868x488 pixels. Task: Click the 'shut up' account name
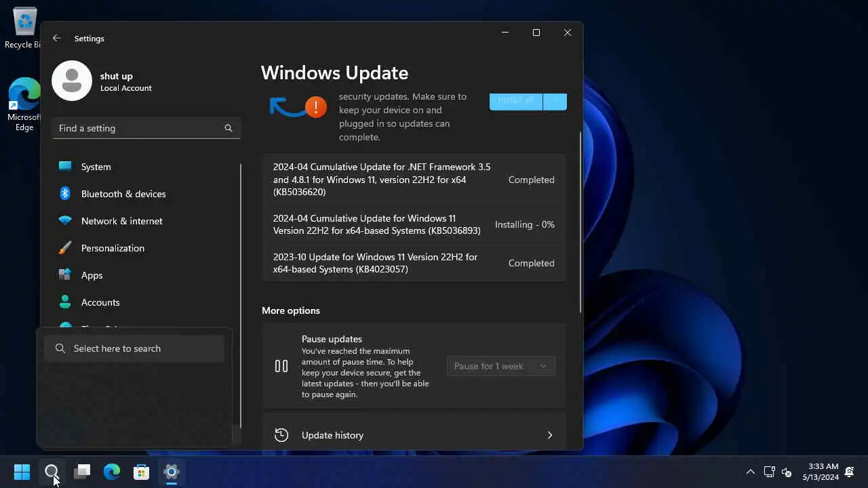pyautogui.click(x=117, y=76)
